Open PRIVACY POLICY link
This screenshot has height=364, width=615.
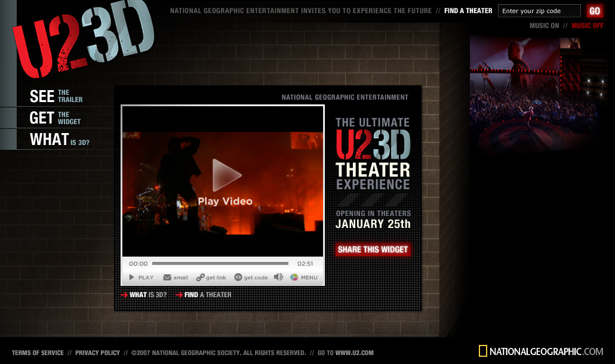[x=98, y=353]
